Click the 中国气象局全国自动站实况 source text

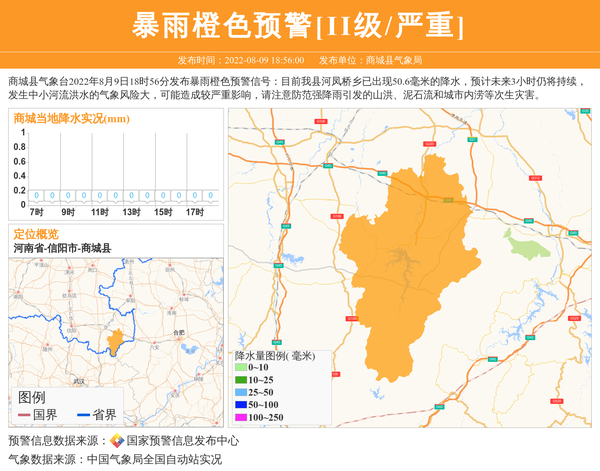coord(154,459)
